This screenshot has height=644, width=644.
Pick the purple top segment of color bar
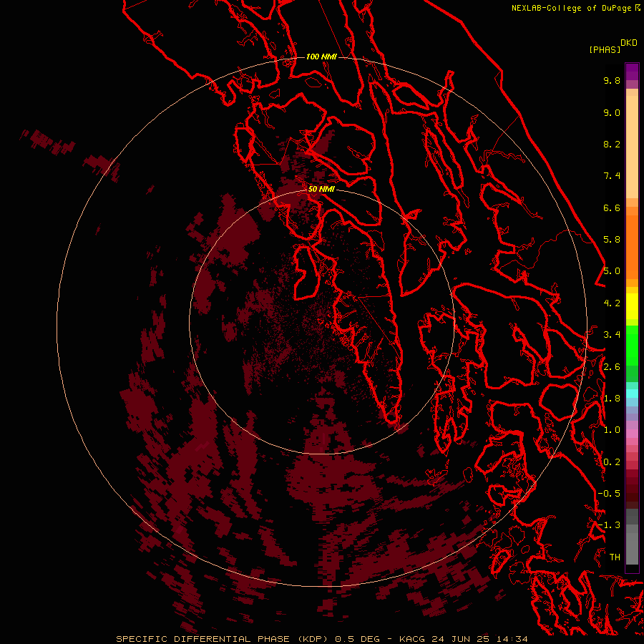pyautogui.click(x=632, y=72)
